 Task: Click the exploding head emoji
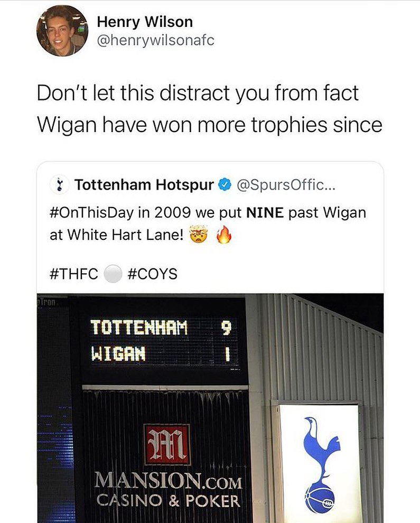pyautogui.click(x=199, y=235)
